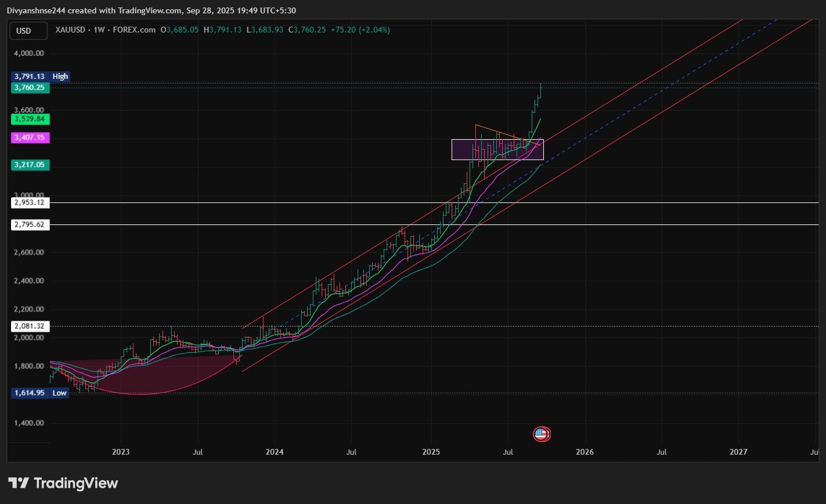Click the 2023 time axis label
Viewport: 826px width, 504px height.
tap(121, 452)
